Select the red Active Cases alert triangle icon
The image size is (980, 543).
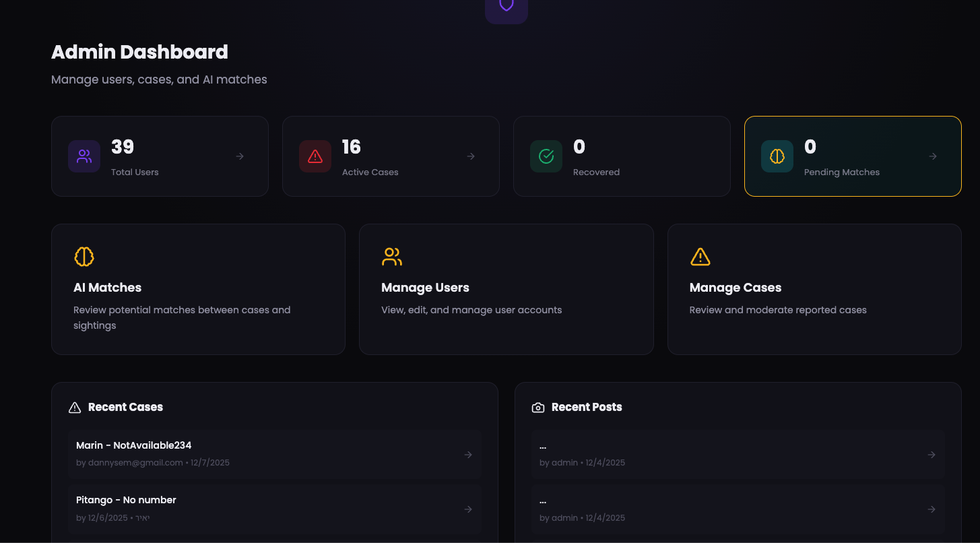(315, 156)
